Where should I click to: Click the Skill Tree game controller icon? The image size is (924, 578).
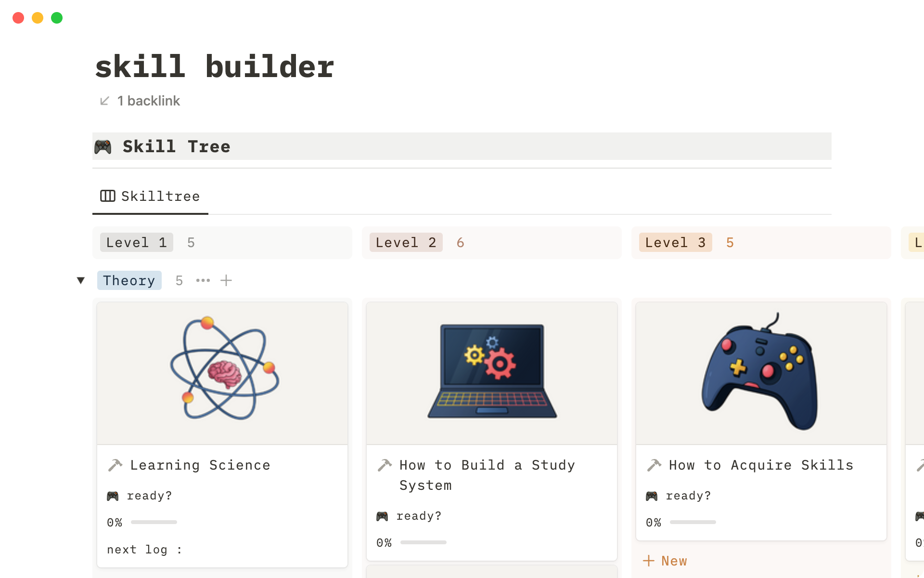[x=103, y=146]
